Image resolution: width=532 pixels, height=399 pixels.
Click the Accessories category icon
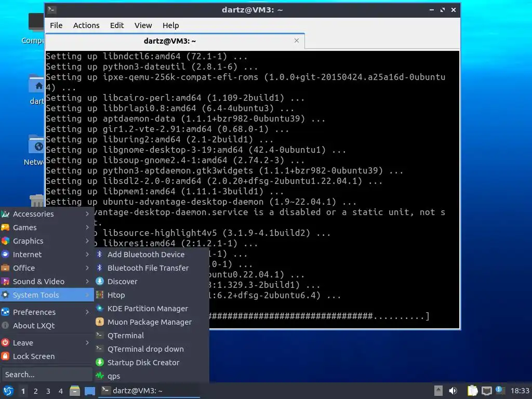5,214
